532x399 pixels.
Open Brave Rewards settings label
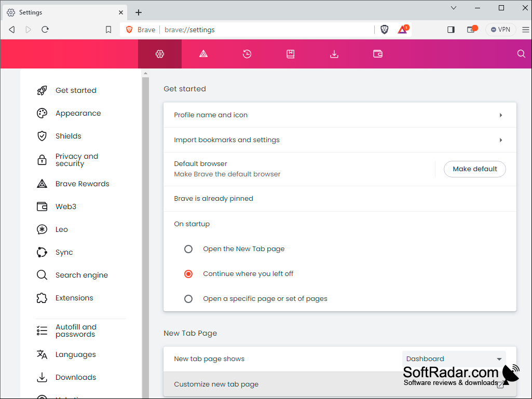(83, 184)
